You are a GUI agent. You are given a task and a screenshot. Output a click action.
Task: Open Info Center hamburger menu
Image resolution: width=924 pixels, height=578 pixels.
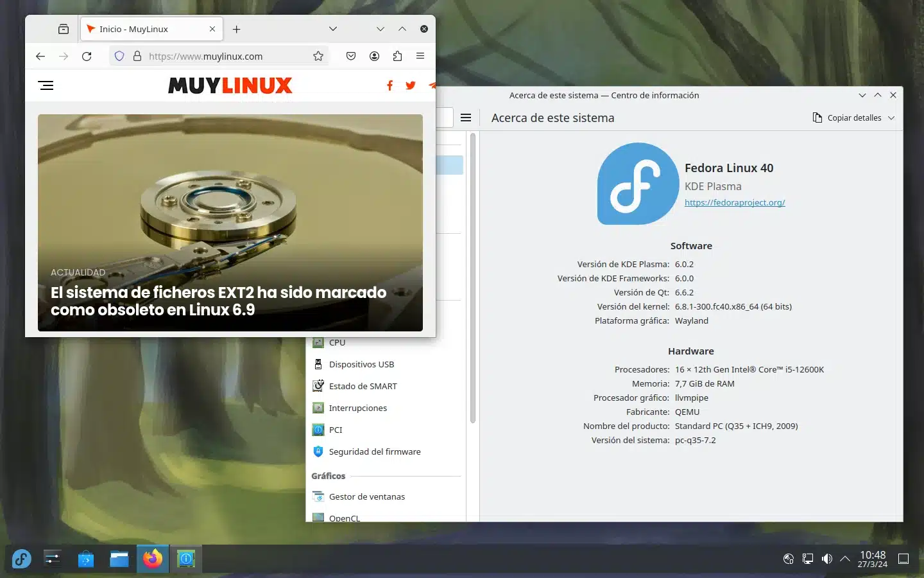pos(466,118)
